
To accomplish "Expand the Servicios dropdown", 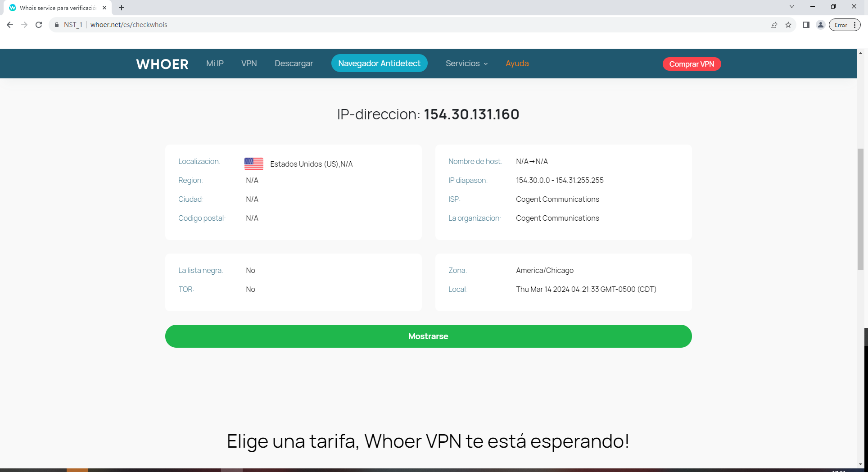I will point(466,64).
